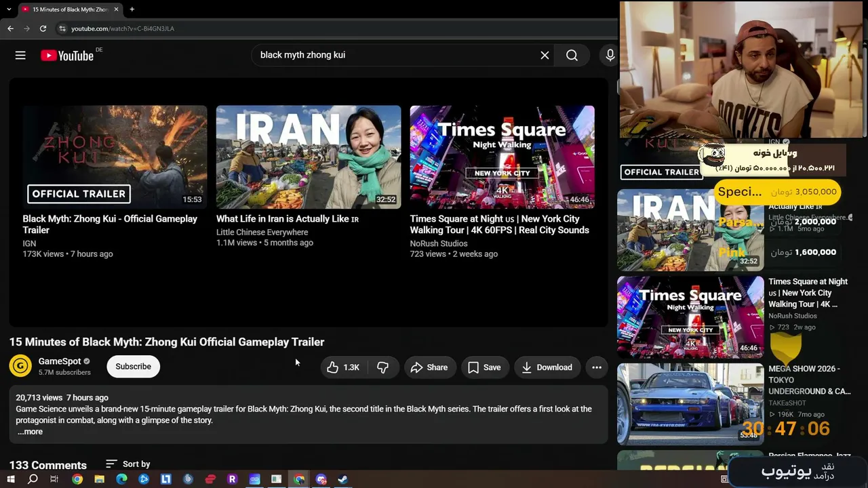Click the '133 Comments' heading
Viewport: 868px width, 488px height.
[x=48, y=465]
